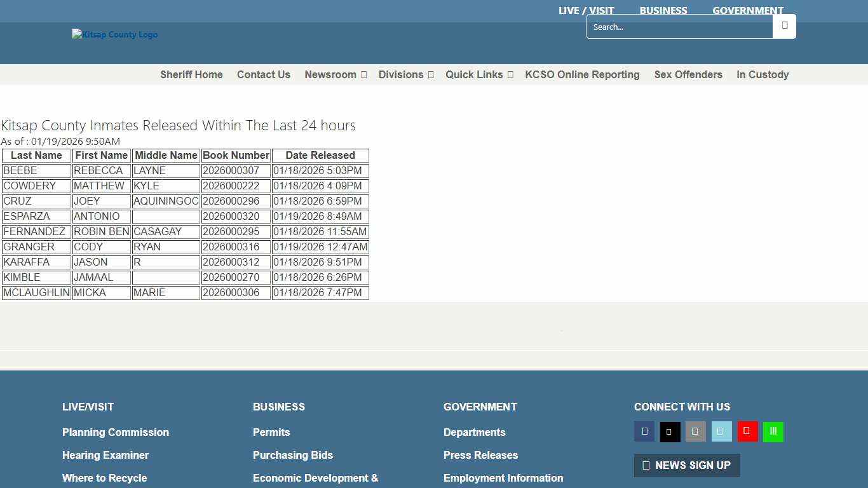Expand the Newsroom dropdown menu

[x=335, y=74]
